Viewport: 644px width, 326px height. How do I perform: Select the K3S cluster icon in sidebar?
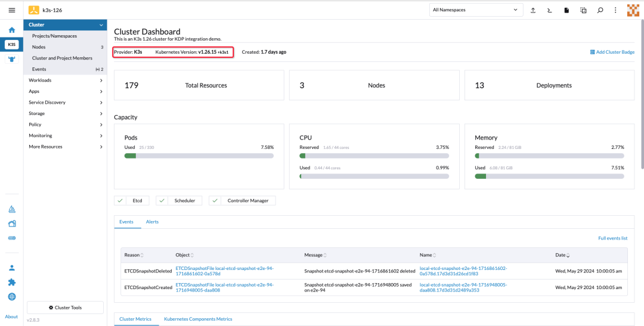pos(11,44)
